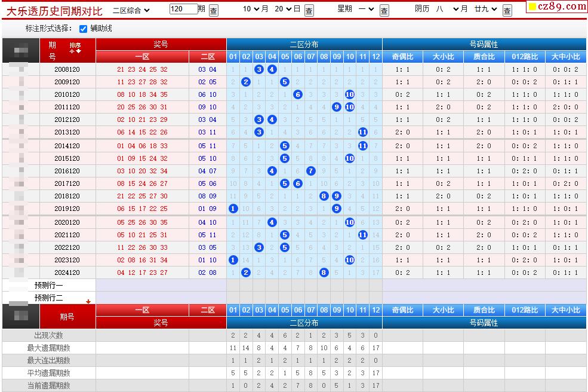Click the 012路比 column header
Viewport: 588px width, 392px height.
[525, 57]
